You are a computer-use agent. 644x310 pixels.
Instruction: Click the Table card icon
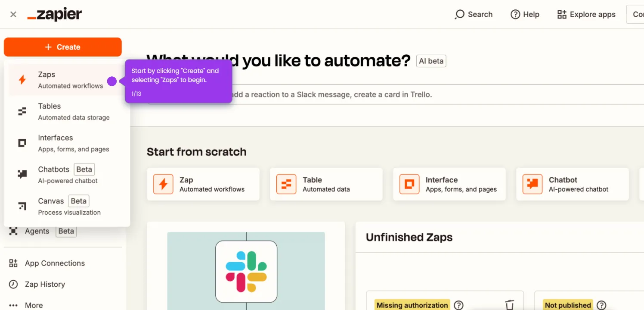point(286,184)
